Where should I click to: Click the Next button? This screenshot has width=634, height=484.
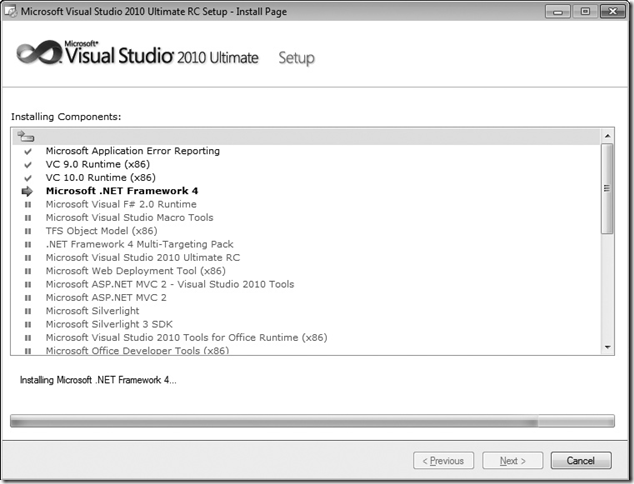512,461
